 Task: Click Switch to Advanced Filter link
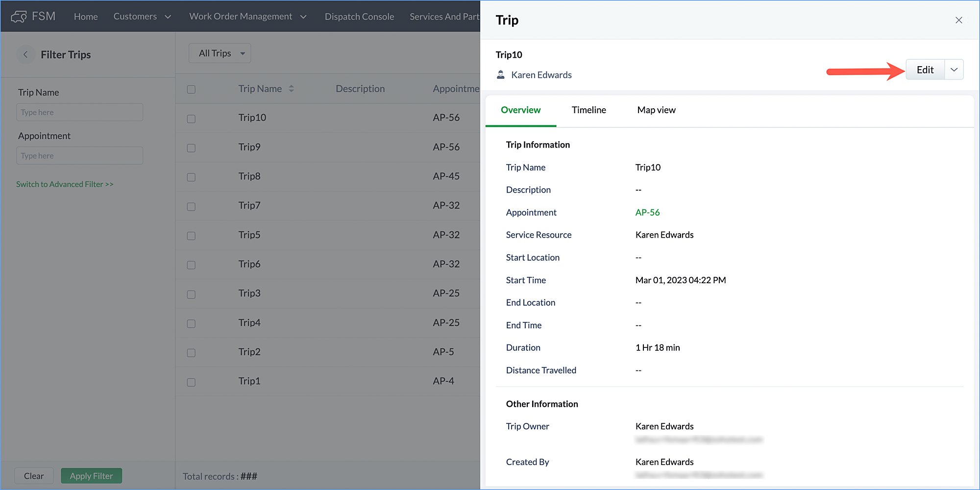(x=65, y=184)
